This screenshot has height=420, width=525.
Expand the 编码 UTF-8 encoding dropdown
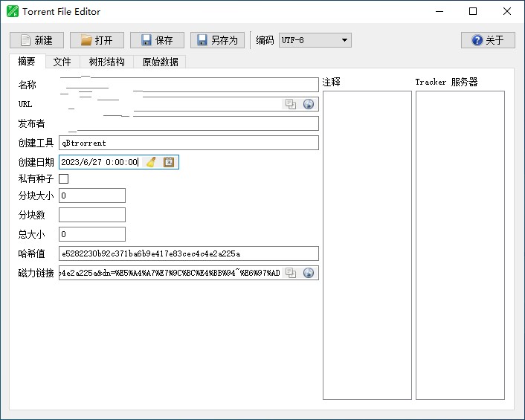point(315,40)
